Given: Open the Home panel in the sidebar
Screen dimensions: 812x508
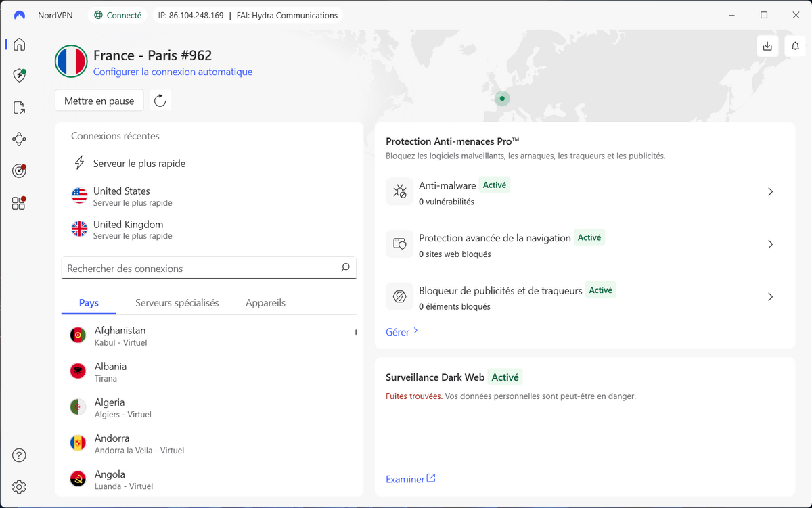Looking at the screenshot, I should pyautogui.click(x=19, y=44).
